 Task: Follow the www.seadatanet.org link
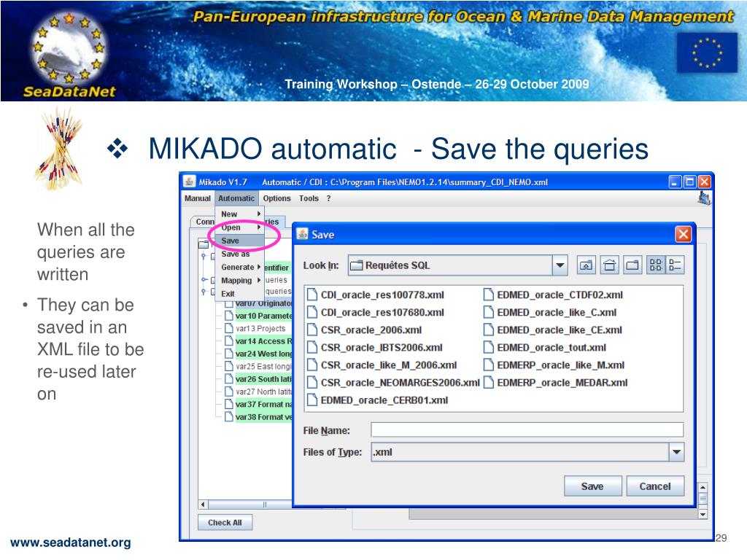click(x=71, y=542)
